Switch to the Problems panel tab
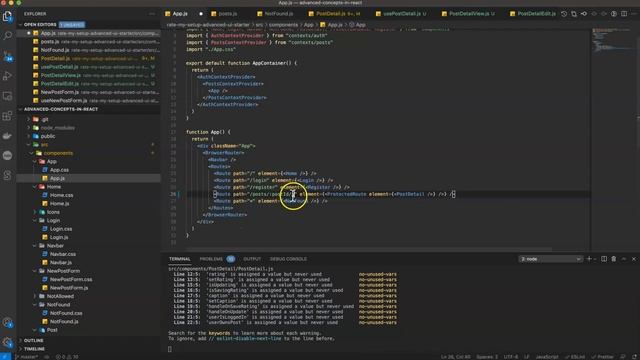 point(216,259)
